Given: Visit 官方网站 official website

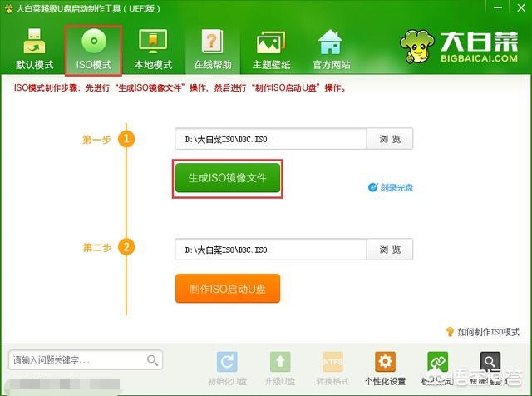Looking at the screenshot, I should pos(331,50).
